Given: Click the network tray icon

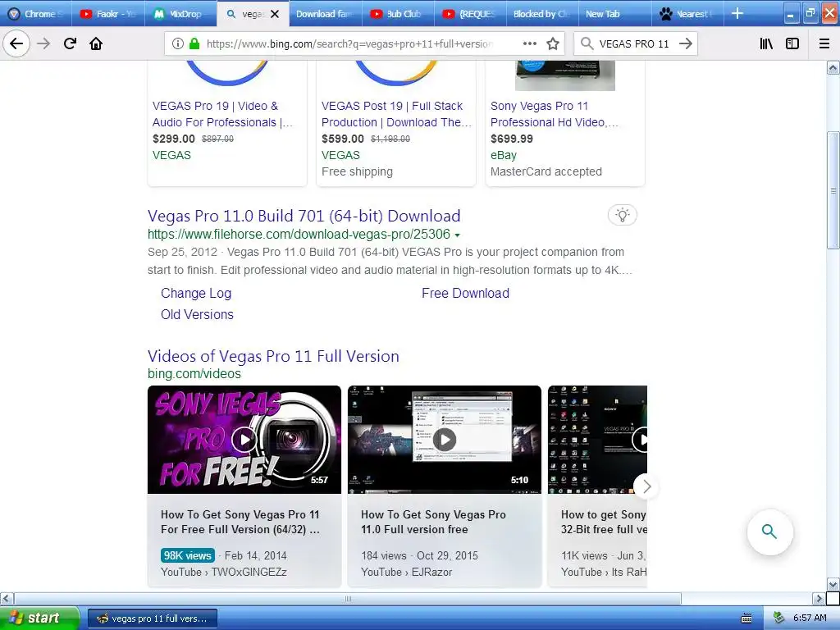Looking at the screenshot, I should [x=778, y=619].
